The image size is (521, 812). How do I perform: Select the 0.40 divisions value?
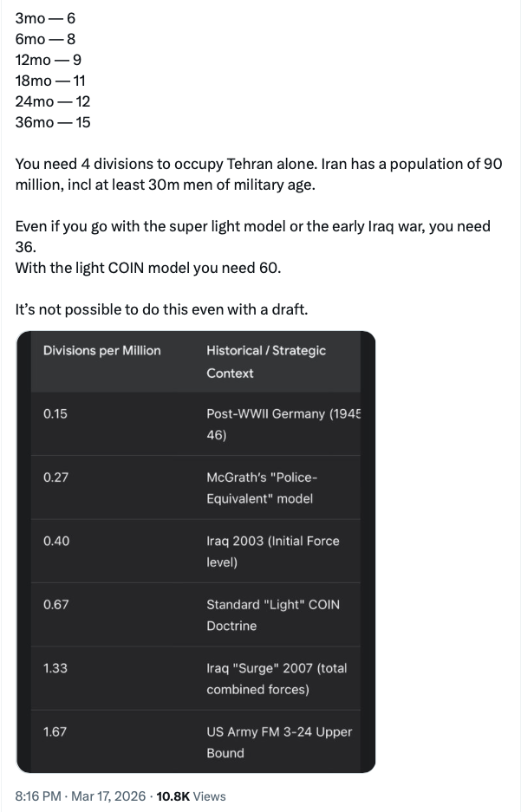[56, 541]
